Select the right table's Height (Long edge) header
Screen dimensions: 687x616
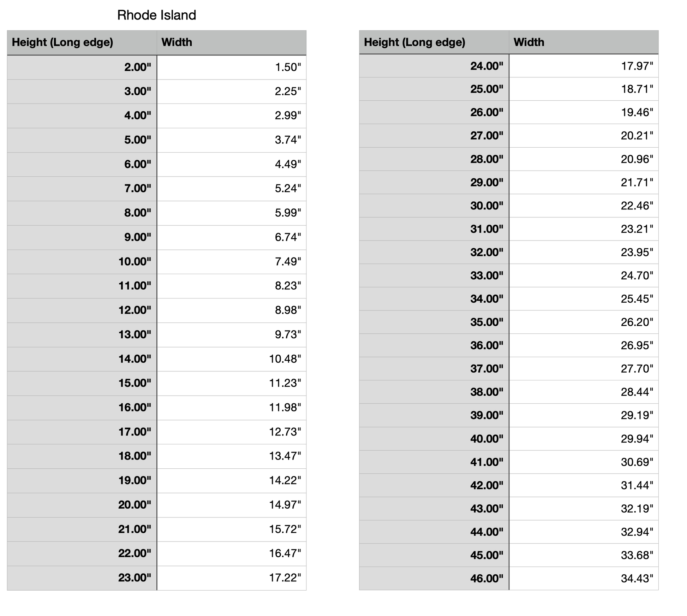pos(414,42)
